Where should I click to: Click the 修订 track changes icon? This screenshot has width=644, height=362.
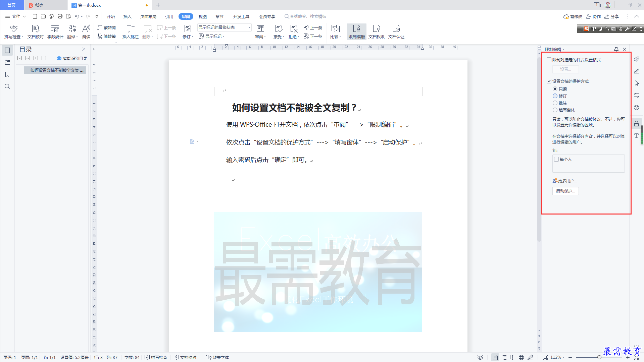(188, 29)
